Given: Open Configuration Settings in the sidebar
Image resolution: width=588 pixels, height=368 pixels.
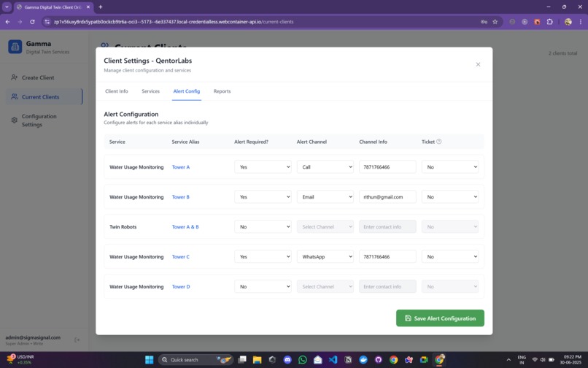Looking at the screenshot, I should pos(45,120).
